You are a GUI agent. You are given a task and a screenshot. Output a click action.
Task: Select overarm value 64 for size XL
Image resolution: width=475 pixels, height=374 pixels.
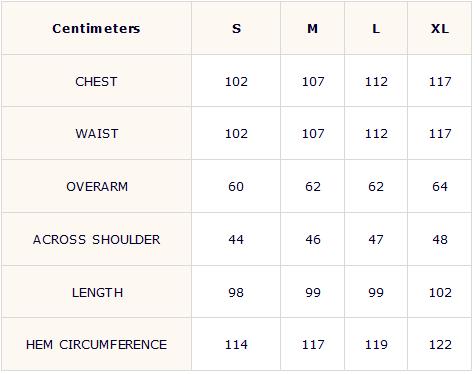(440, 187)
